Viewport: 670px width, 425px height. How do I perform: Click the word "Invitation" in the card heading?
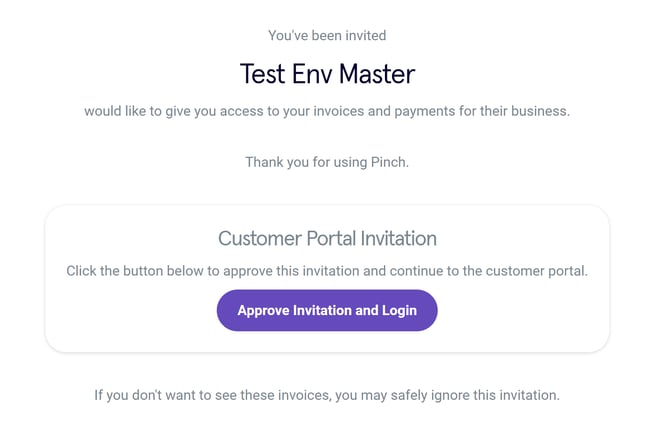tap(399, 239)
